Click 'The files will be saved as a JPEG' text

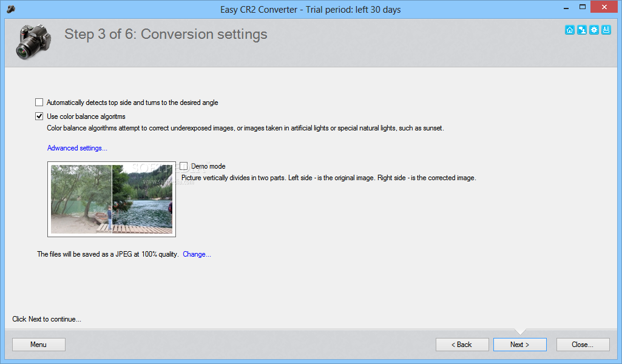click(x=107, y=254)
